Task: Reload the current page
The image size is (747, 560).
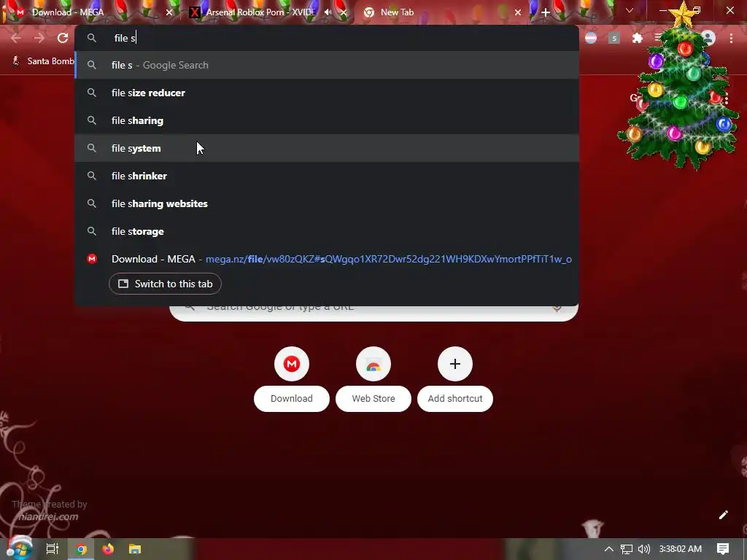Action: click(x=63, y=38)
